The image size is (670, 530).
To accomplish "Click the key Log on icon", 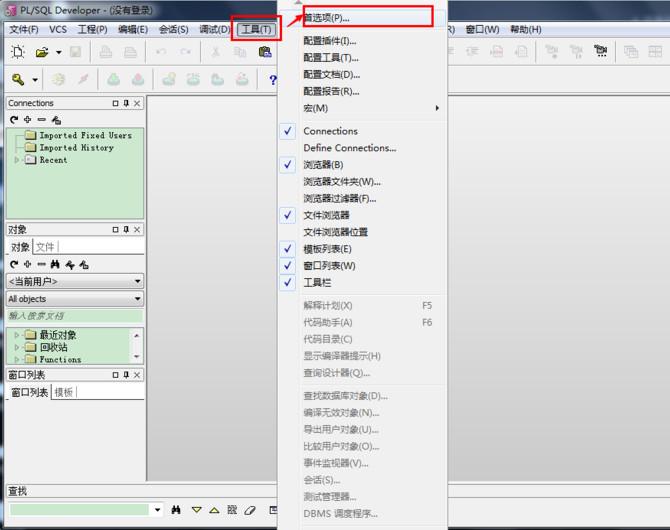I will pyautogui.click(x=18, y=80).
